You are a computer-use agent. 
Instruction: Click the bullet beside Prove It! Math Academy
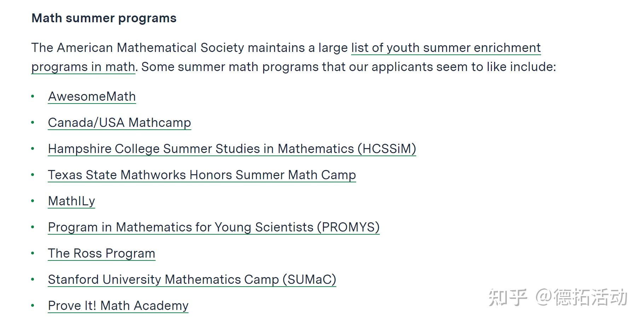pyautogui.click(x=33, y=305)
